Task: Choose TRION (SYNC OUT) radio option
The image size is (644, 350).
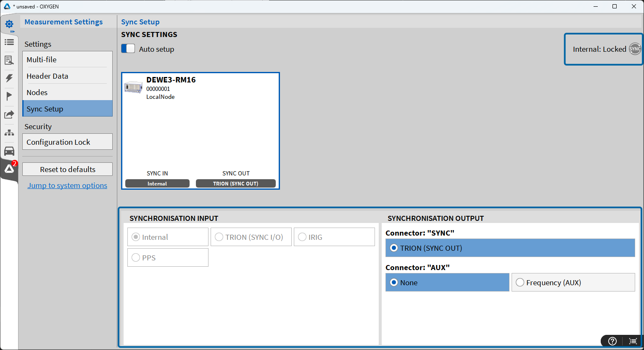Action: 394,248
